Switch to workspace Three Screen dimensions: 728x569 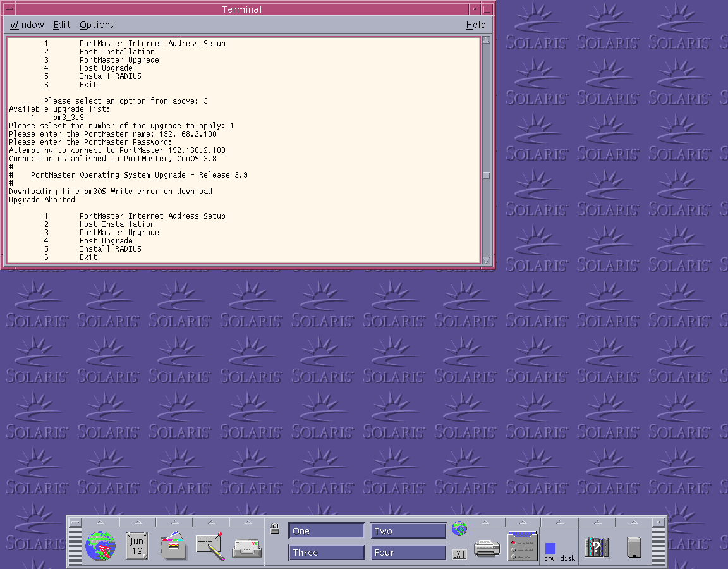(326, 553)
